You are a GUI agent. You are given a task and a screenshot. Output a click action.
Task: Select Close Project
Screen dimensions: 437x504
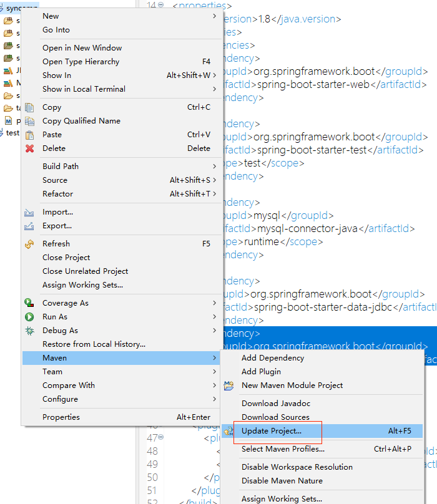pyautogui.click(x=121, y=258)
